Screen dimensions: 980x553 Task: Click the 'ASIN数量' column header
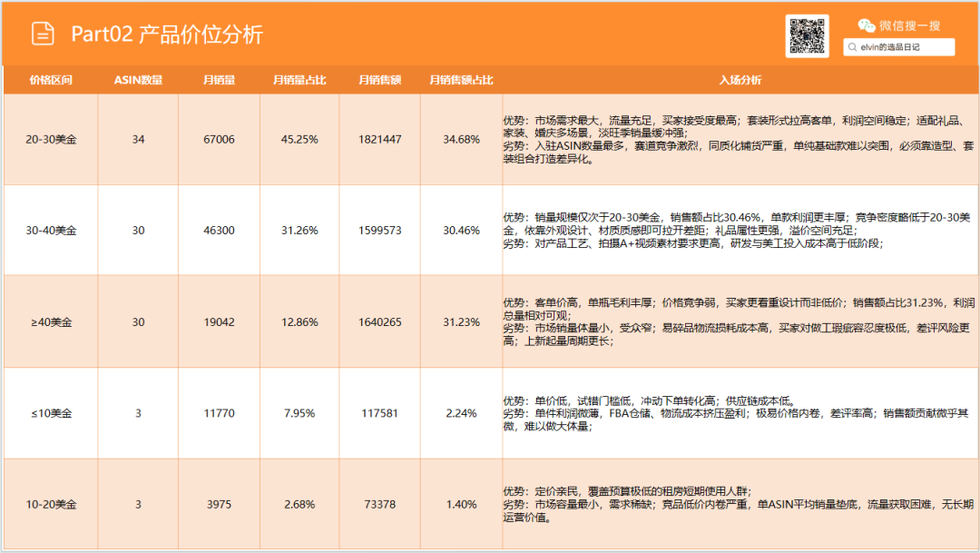(x=138, y=80)
